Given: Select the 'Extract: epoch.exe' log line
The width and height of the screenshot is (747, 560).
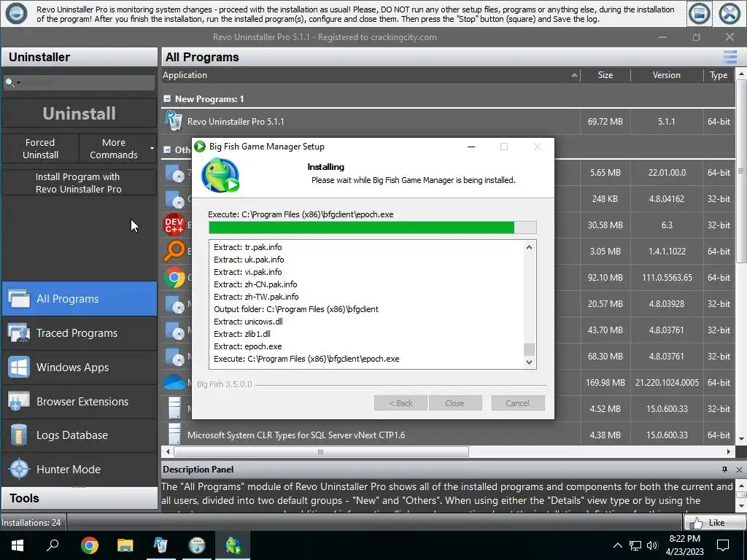Looking at the screenshot, I should 248,346.
